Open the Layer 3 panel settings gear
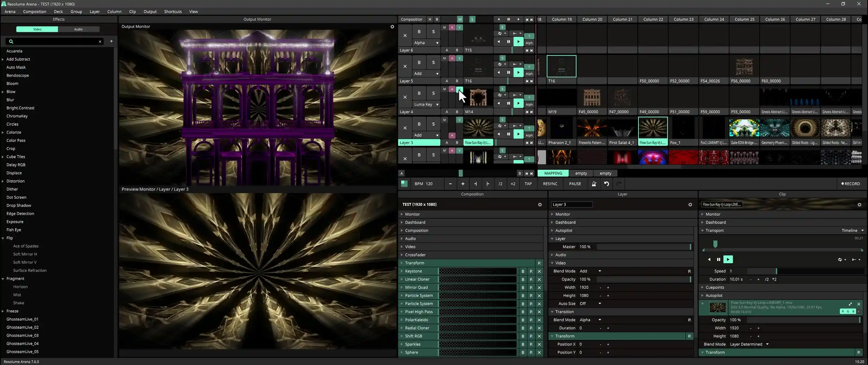This screenshot has height=365, width=868. [690, 205]
